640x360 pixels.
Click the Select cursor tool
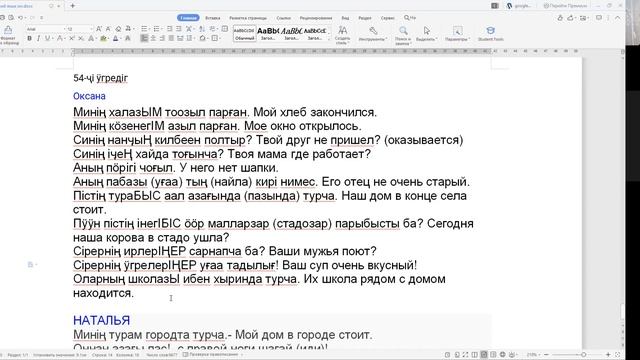click(x=427, y=34)
